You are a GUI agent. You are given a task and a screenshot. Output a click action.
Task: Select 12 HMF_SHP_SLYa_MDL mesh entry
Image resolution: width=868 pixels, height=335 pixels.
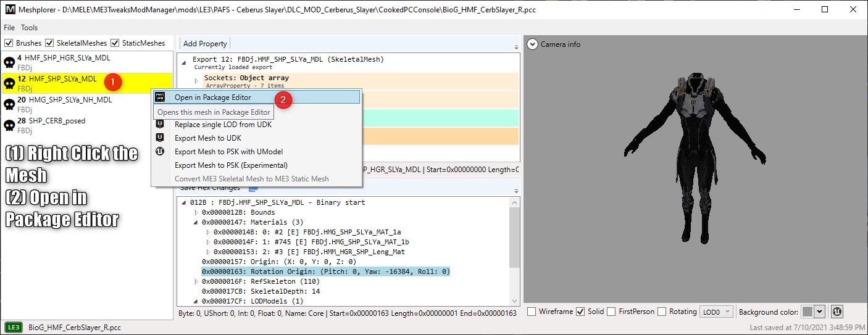87,83
